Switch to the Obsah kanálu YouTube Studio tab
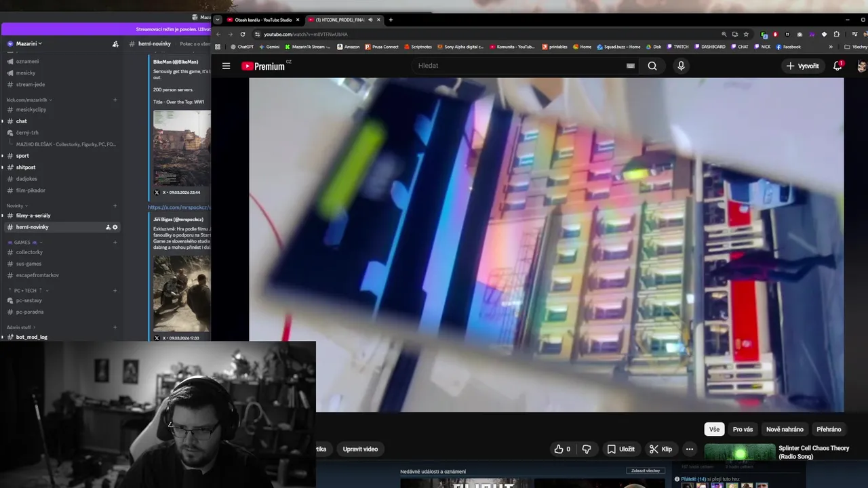The width and height of the screenshot is (868, 488). pyautogui.click(x=262, y=20)
